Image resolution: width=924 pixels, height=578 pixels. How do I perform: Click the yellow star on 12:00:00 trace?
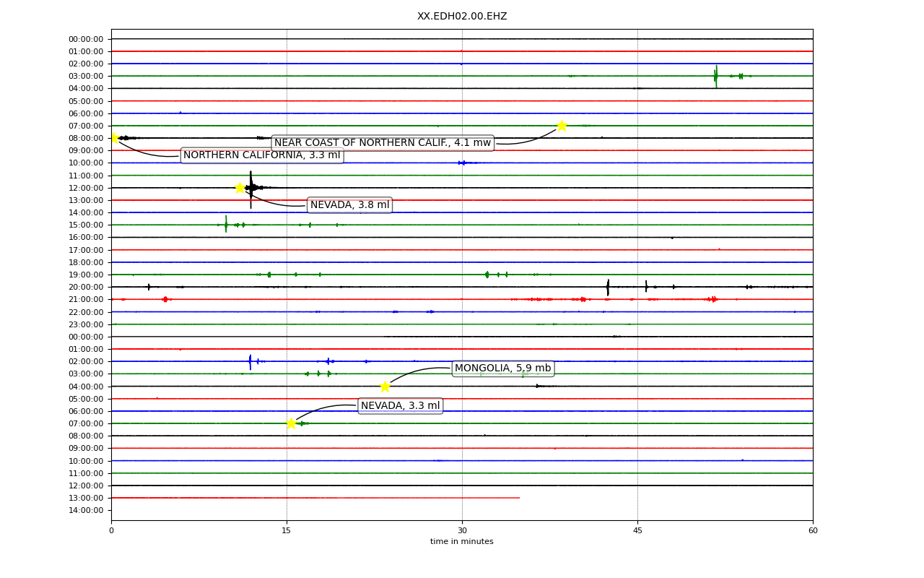tap(240, 188)
